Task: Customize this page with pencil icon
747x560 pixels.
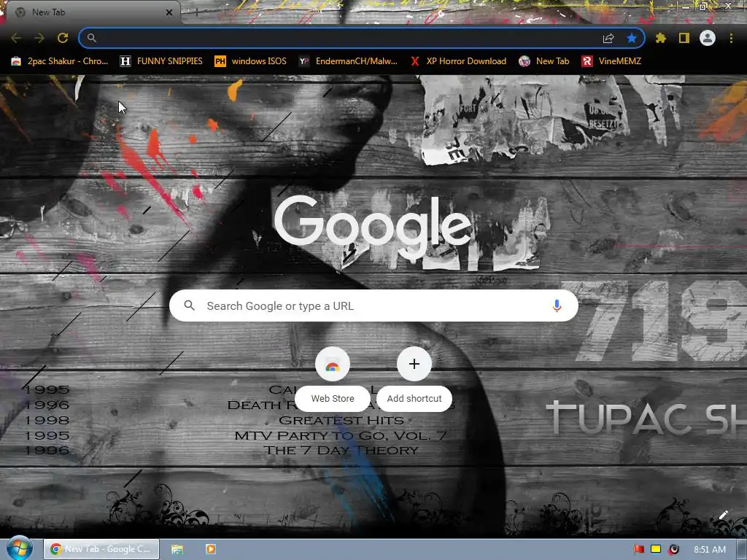Action: (723, 516)
